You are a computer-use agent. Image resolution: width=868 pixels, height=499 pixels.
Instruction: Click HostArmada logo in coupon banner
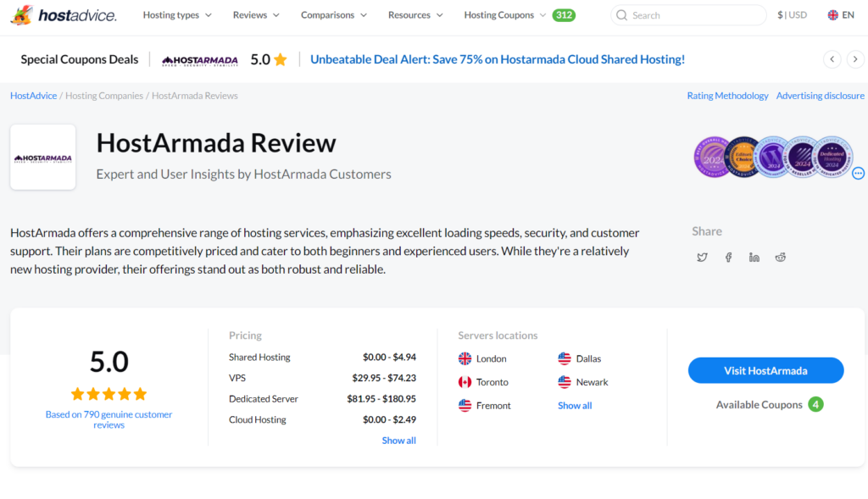coord(200,60)
